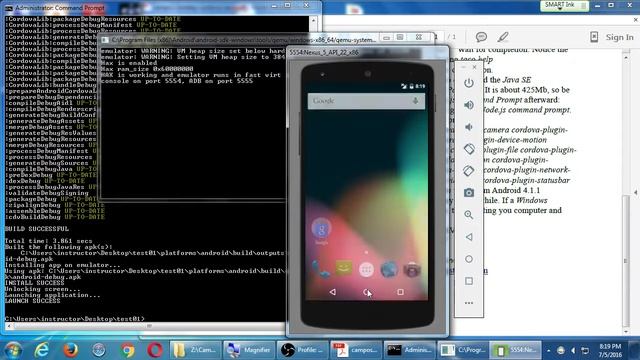Switch to the Profile: OBS taskbar button
Screen dimensions: 640x360
coord(302,350)
